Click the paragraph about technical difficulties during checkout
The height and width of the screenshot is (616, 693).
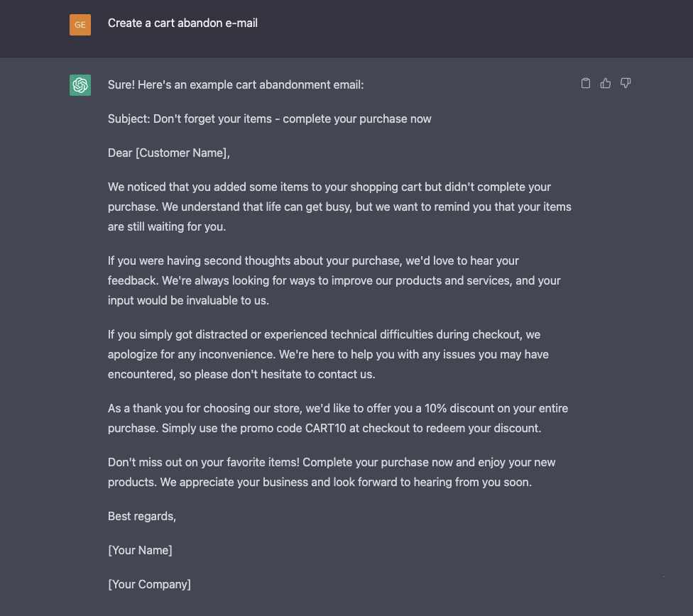click(x=328, y=354)
